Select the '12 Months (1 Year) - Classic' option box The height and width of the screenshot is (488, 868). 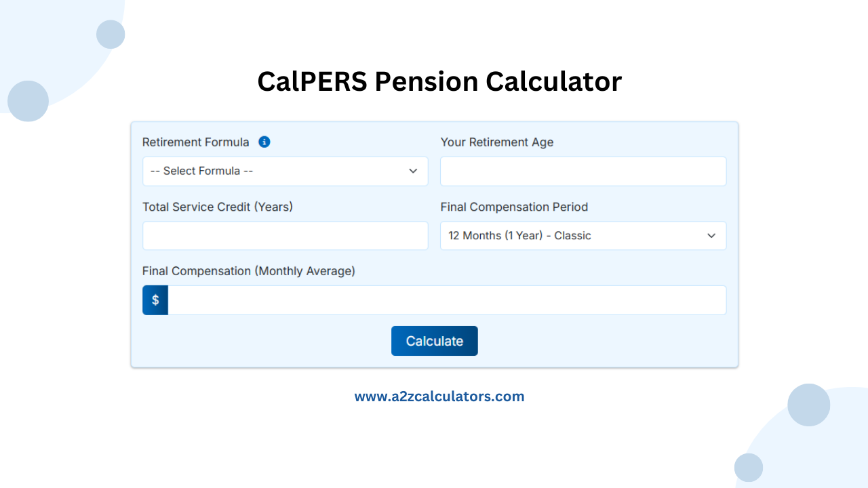click(x=583, y=235)
